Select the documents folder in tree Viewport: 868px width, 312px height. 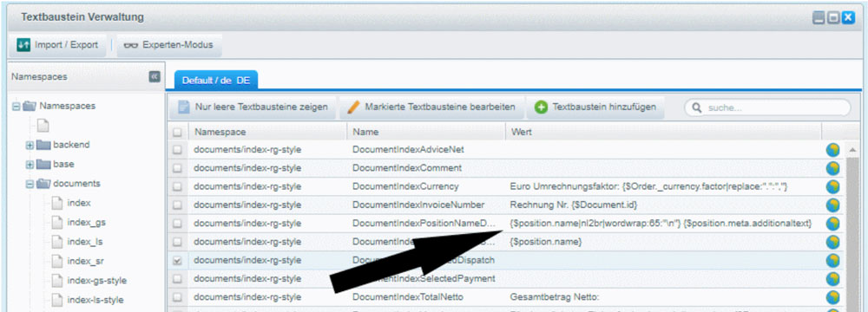(69, 184)
